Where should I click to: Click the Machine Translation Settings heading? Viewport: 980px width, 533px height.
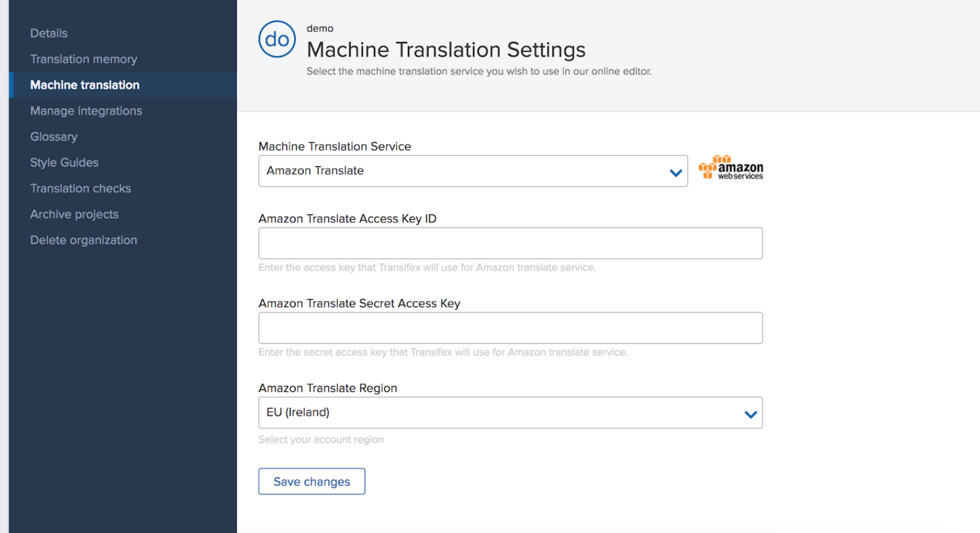446,50
